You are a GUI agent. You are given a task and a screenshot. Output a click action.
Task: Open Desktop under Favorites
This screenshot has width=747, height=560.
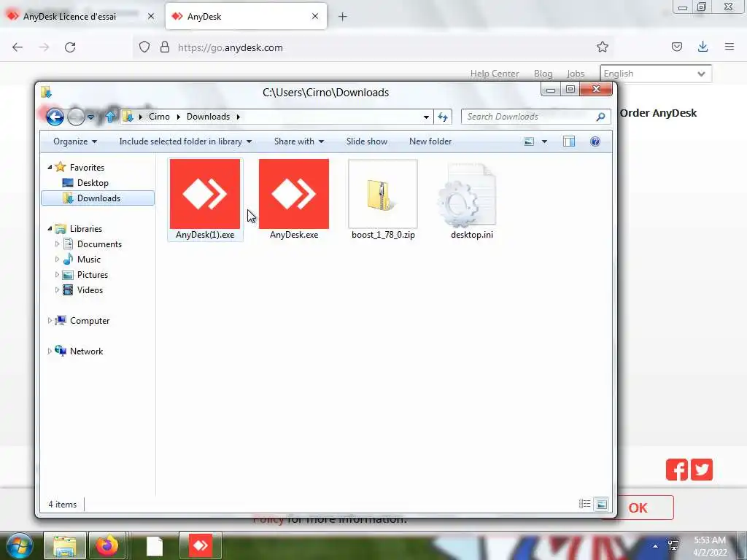coord(93,183)
